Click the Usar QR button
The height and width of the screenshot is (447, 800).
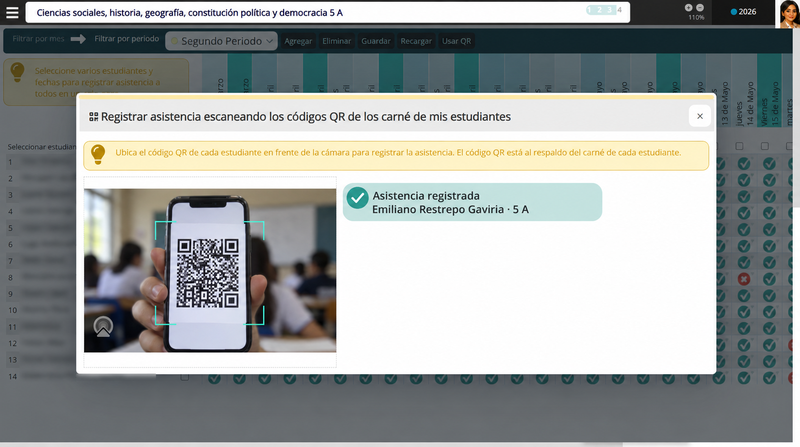pos(456,41)
